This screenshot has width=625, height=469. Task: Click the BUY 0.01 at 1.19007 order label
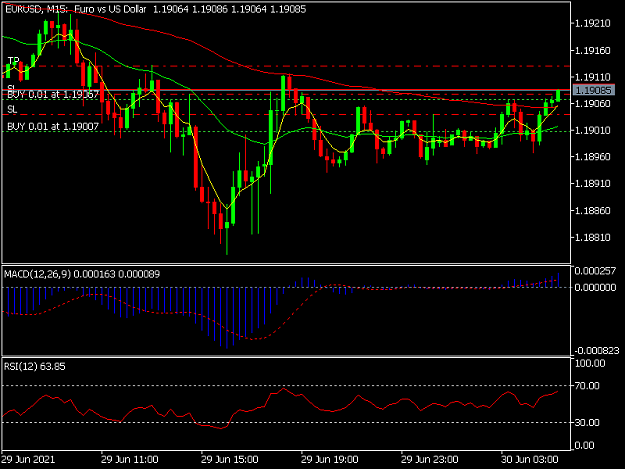click(53, 127)
